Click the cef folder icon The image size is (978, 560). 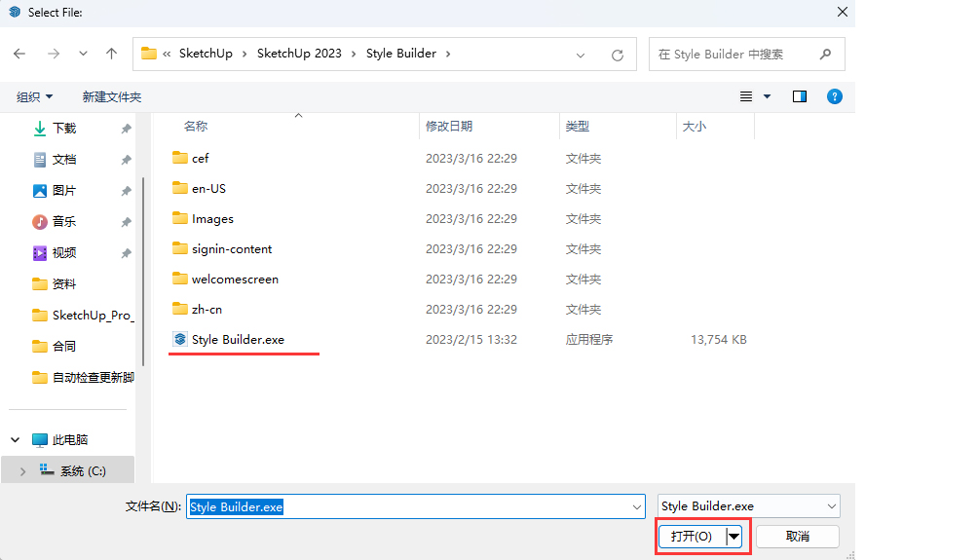coord(180,157)
